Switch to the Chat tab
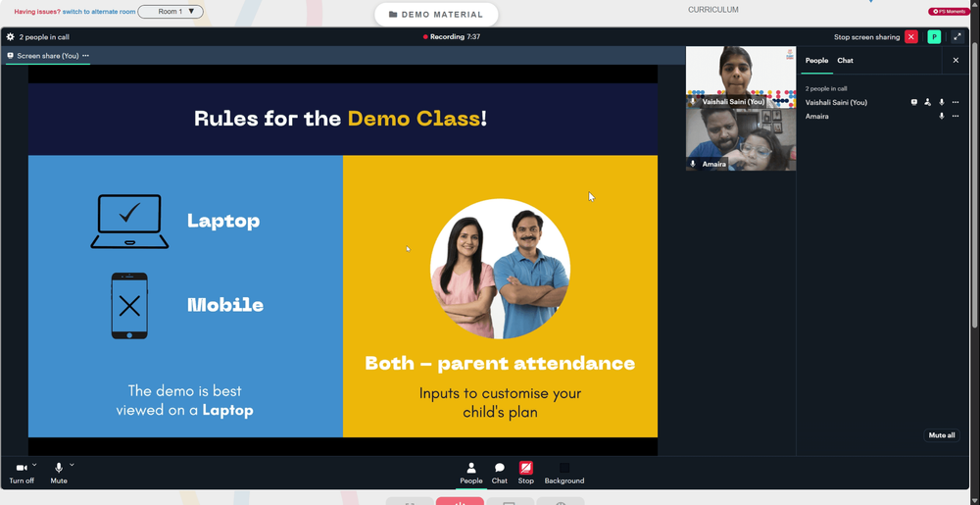The image size is (980, 505). click(845, 61)
